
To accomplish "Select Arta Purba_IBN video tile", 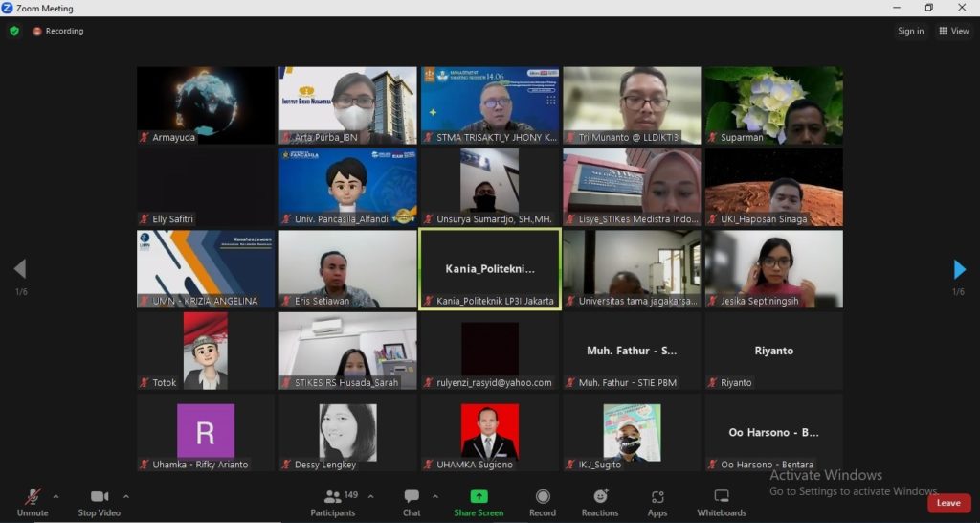I will (x=347, y=105).
